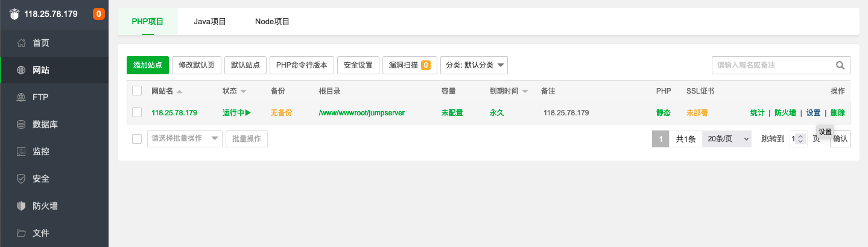This screenshot has width=868, height=247.
Task: Click the monitor icon for 监控
Action: click(x=22, y=152)
